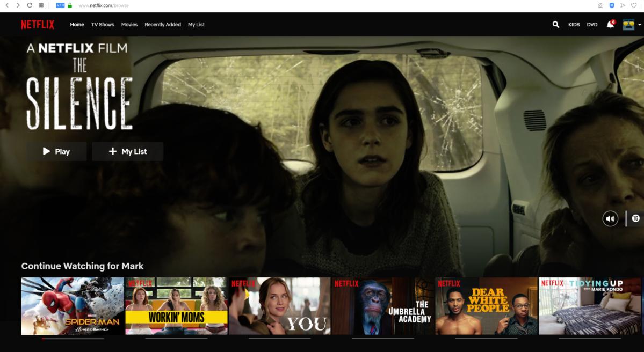The image size is (644, 352).
Task: Click the progress bar under Workin' Moms
Action: (x=176, y=339)
